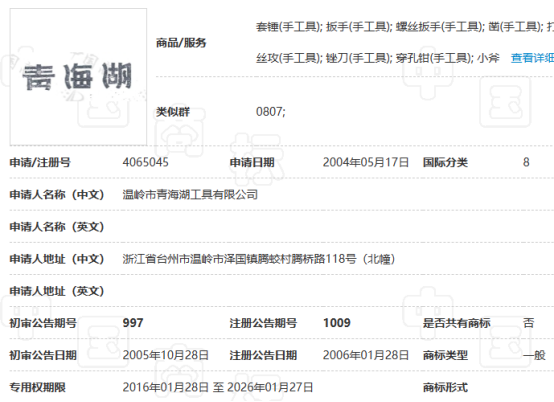Click the international class value 8
Viewport: 554px width, 402px height.
(526, 162)
